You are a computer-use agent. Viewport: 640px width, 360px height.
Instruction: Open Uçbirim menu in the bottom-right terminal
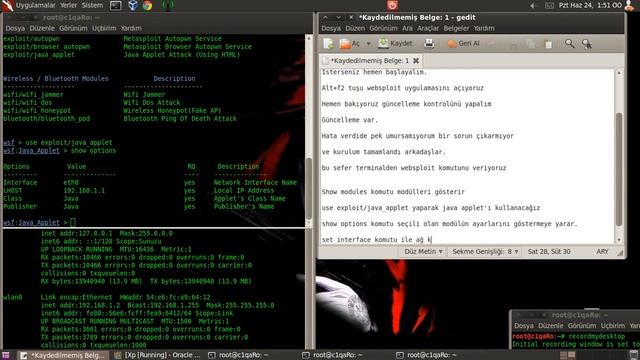pos(613,326)
